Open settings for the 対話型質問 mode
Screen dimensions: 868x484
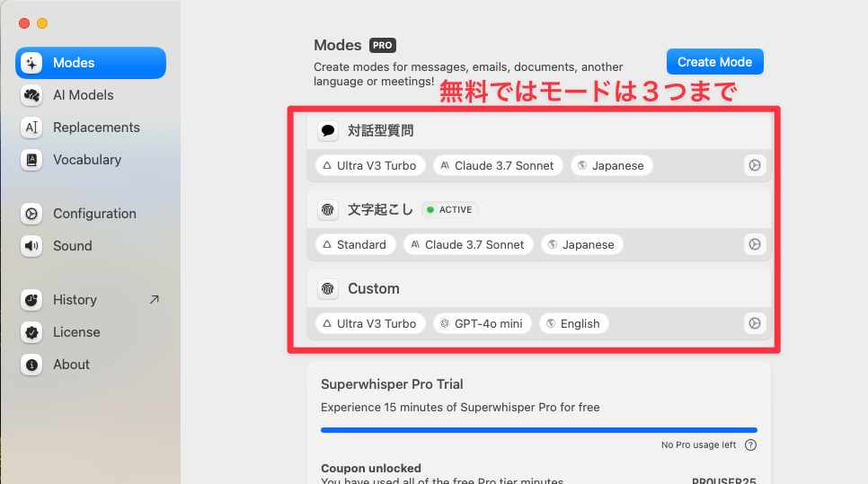pos(755,165)
